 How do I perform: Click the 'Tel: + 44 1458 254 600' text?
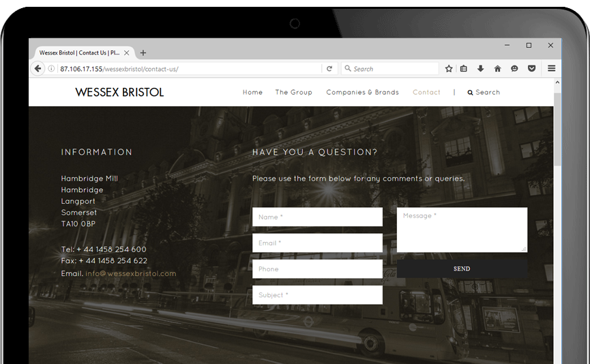coord(104,249)
